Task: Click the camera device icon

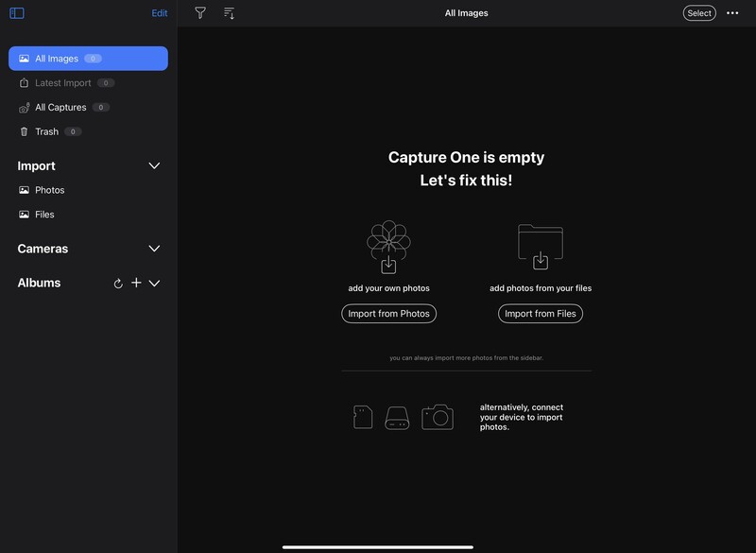Action: pyautogui.click(x=438, y=417)
